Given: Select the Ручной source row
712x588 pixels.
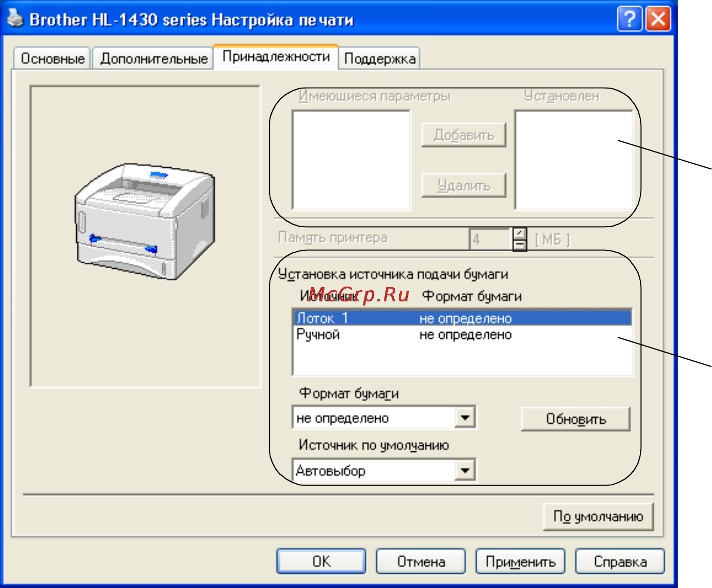Looking at the screenshot, I should pos(462,335).
